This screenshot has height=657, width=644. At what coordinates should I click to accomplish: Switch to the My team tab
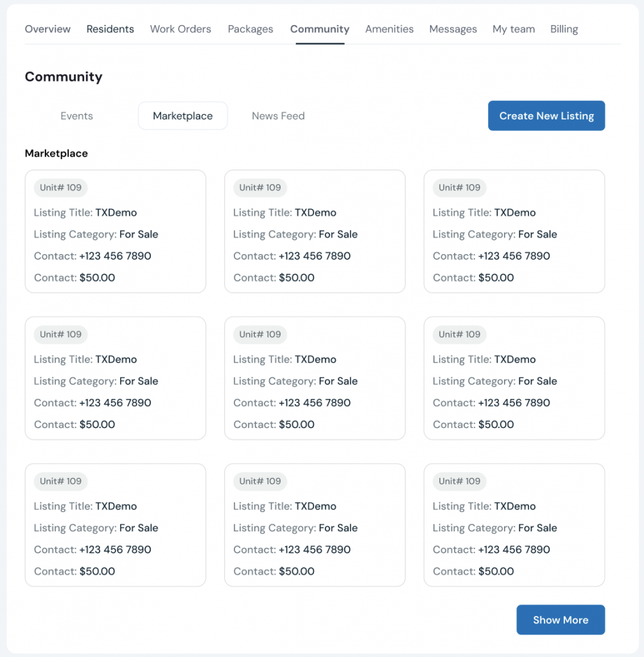(514, 29)
